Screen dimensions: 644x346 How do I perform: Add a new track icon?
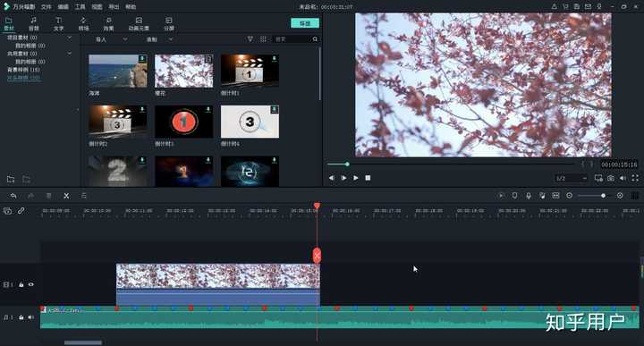click(x=7, y=211)
